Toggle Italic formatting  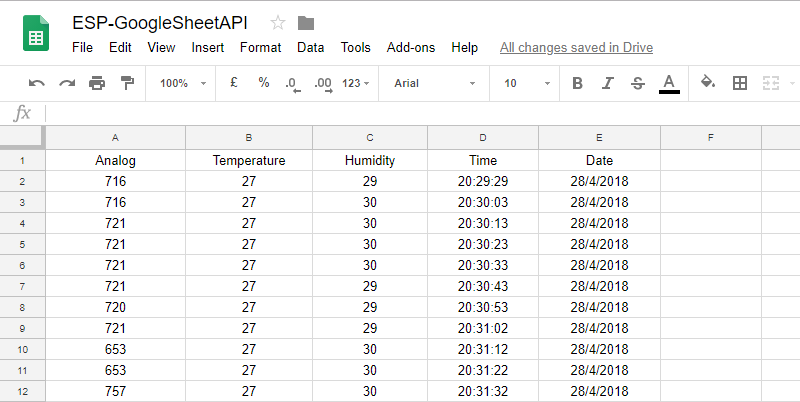(x=607, y=83)
